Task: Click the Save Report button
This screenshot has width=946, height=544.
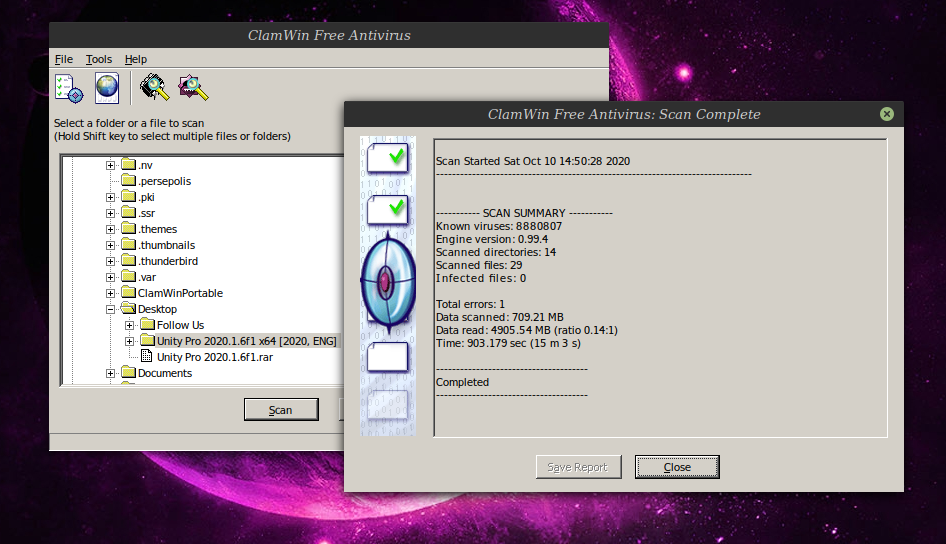Action: (578, 467)
